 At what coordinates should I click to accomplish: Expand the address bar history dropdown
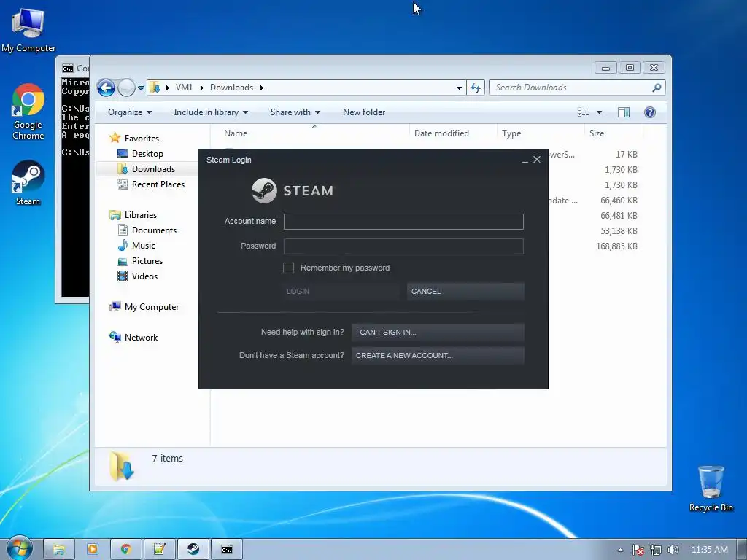[459, 88]
